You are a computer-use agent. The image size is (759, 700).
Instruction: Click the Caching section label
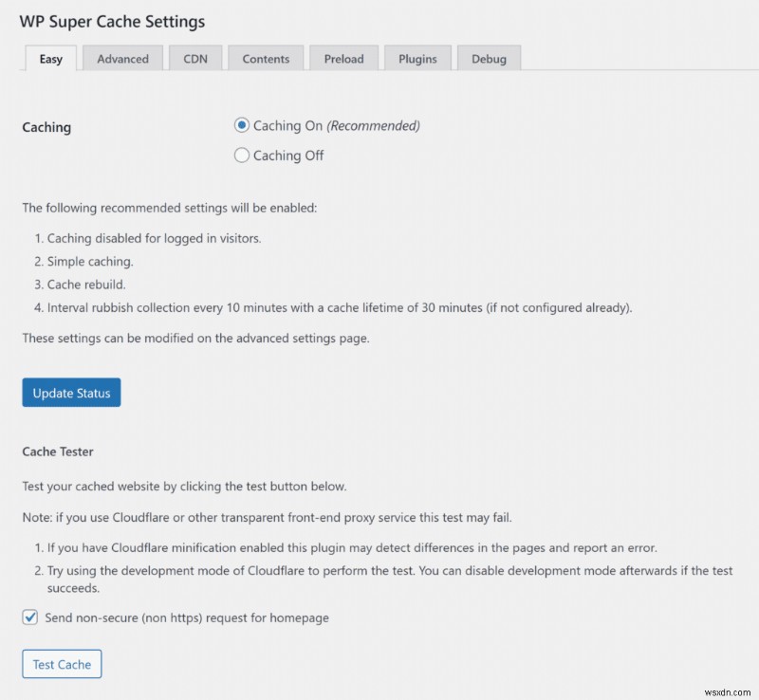coord(46,126)
